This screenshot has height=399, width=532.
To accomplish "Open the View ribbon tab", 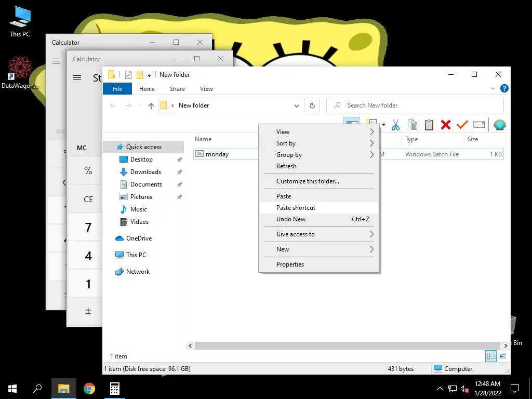I will (x=206, y=89).
